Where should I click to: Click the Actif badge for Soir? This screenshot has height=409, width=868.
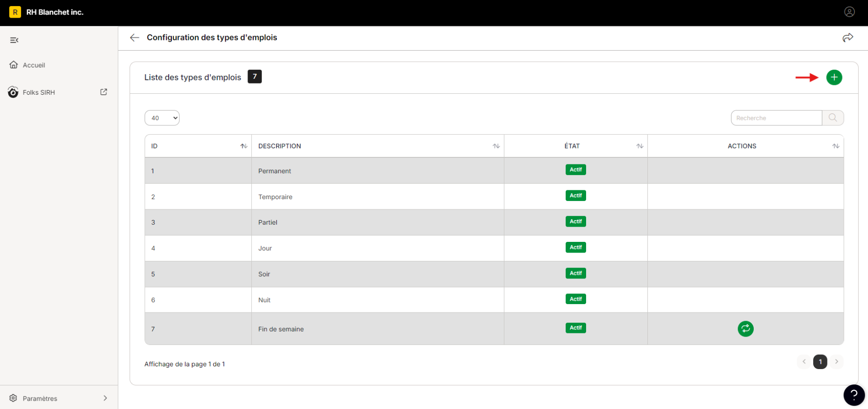point(575,273)
